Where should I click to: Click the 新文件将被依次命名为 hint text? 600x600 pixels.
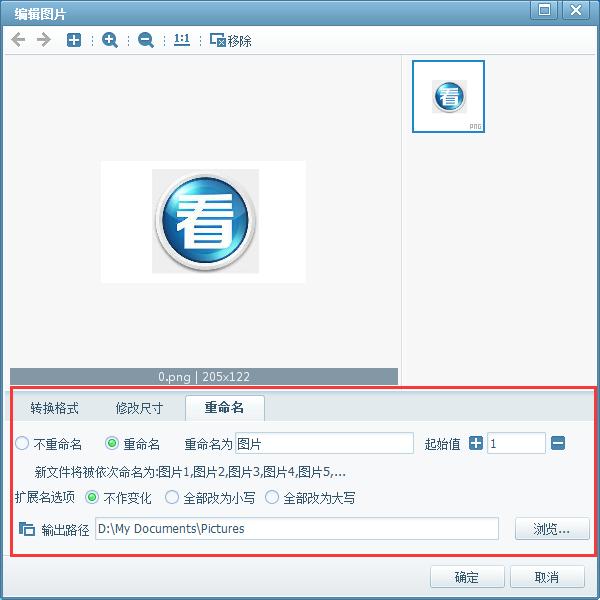190,472
